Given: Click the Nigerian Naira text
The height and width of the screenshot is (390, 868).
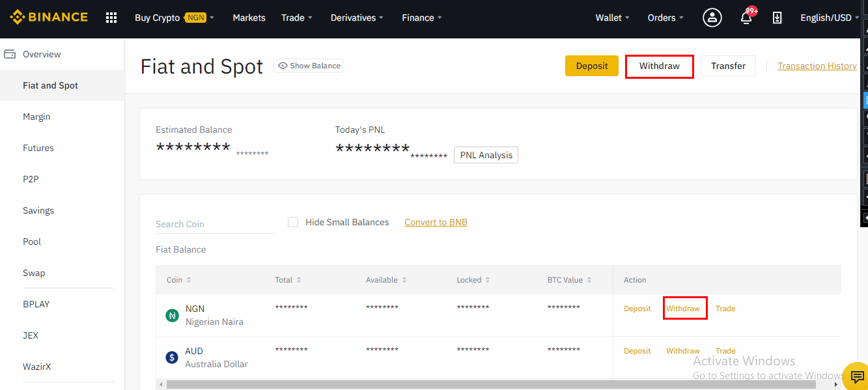Looking at the screenshot, I should point(214,322).
